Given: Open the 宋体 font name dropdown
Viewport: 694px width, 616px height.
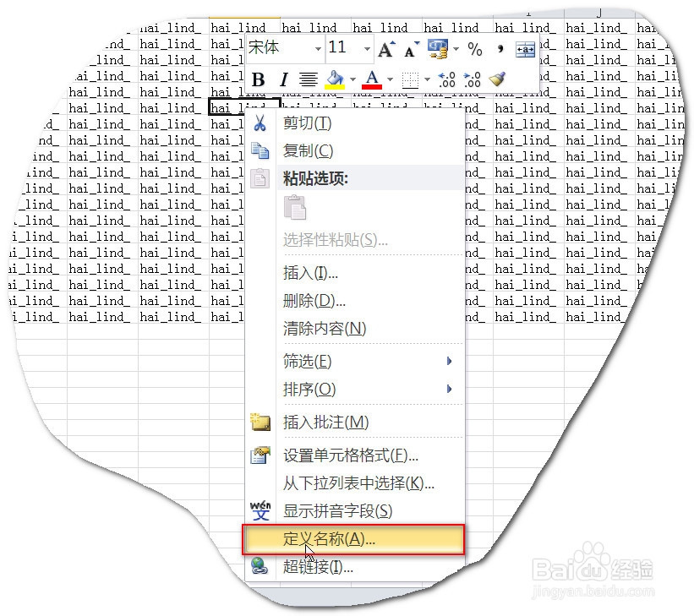Looking at the screenshot, I should (x=317, y=49).
